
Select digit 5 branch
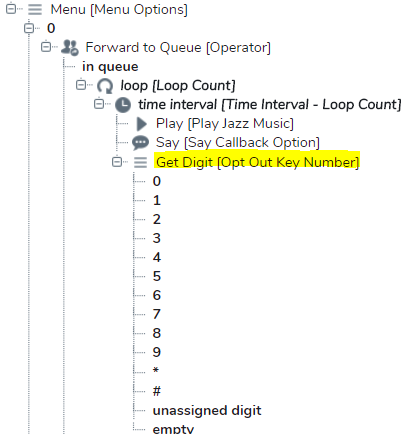157,276
